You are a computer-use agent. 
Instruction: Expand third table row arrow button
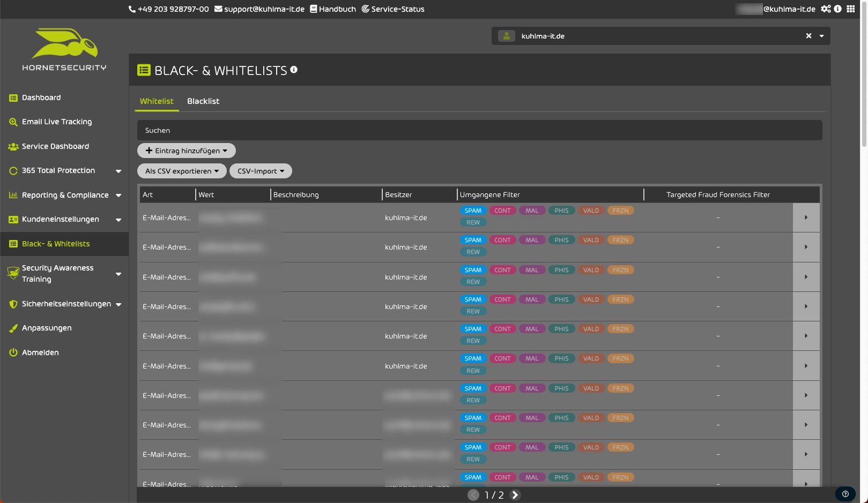coord(806,277)
